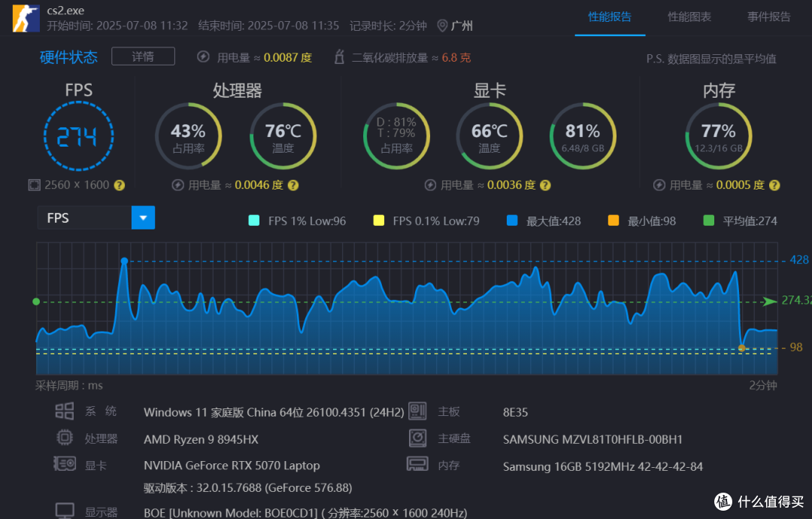This screenshot has height=519, width=812.
Task: Open the 性能报告 tab
Action: coord(610,17)
